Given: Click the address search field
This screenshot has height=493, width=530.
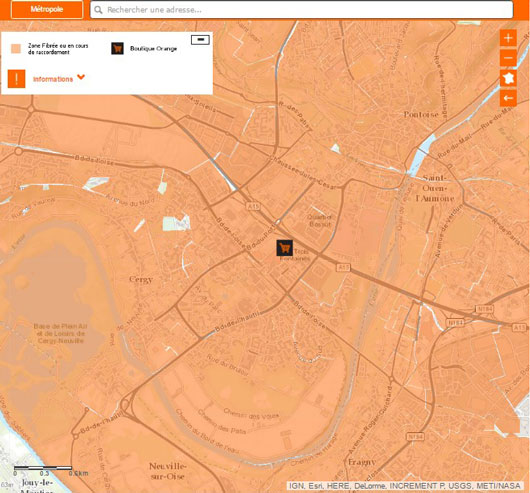Looking at the screenshot, I should [302, 9].
